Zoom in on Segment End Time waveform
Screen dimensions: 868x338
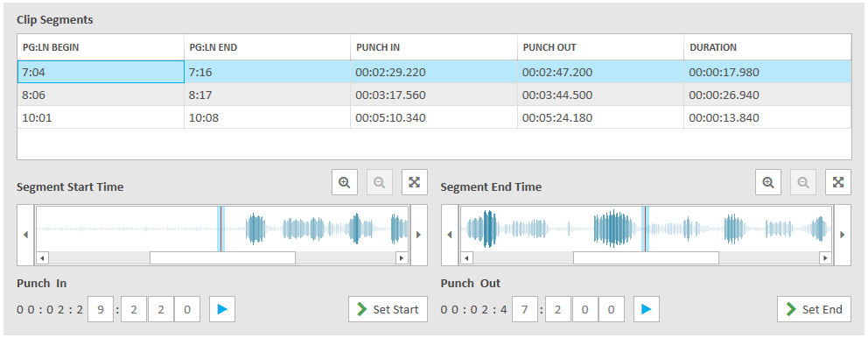click(768, 182)
